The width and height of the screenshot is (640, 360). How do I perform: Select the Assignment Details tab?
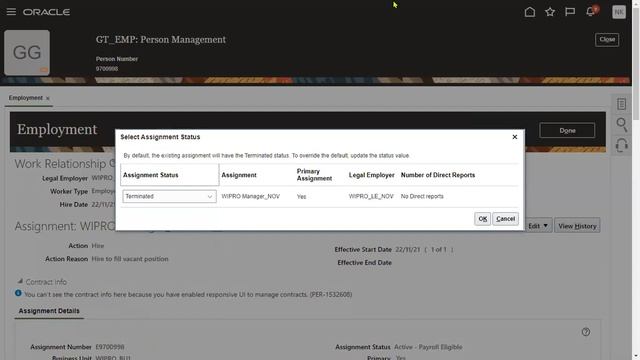coord(49,311)
